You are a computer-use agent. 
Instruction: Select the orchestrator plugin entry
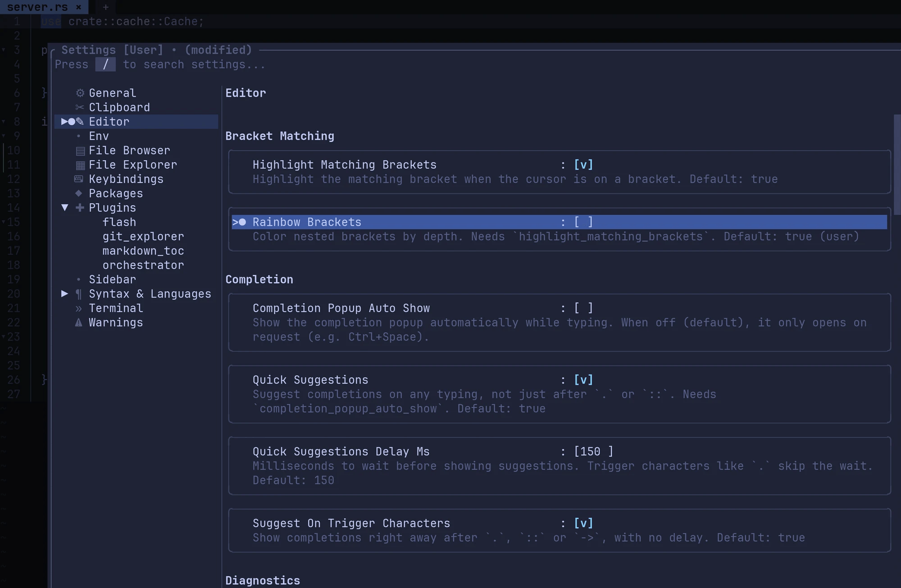tap(143, 265)
